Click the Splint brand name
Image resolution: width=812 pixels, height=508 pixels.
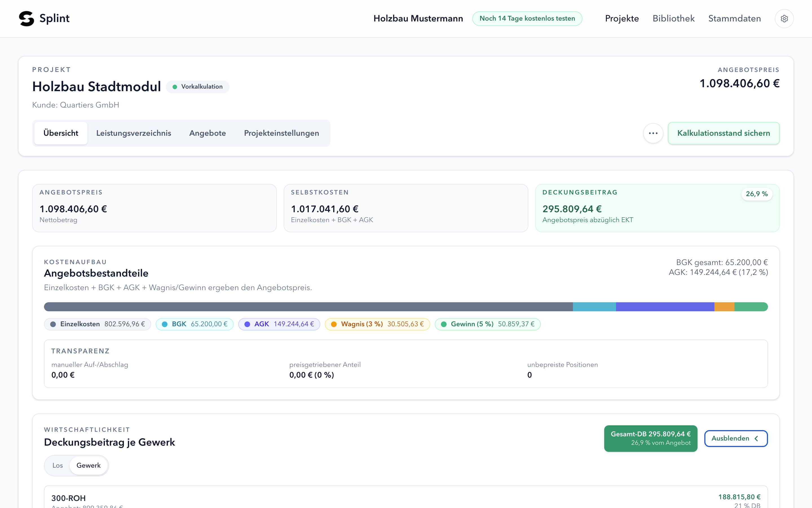[x=54, y=18]
